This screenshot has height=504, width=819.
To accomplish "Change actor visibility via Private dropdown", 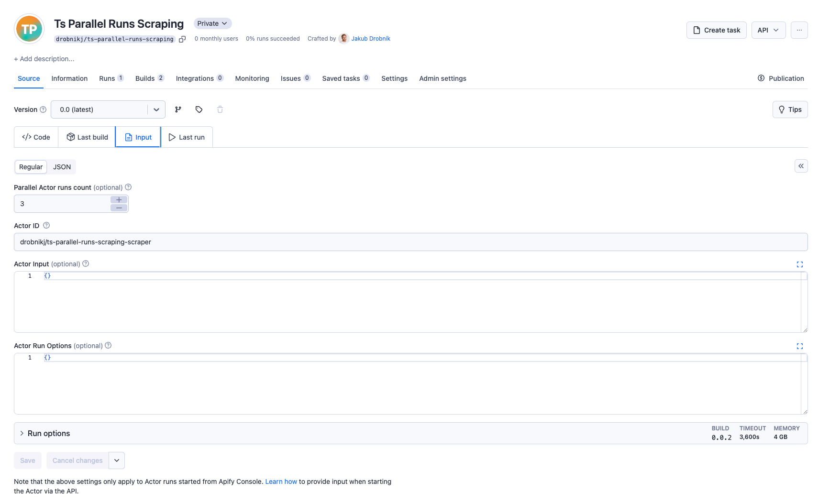I will pyautogui.click(x=212, y=23).
